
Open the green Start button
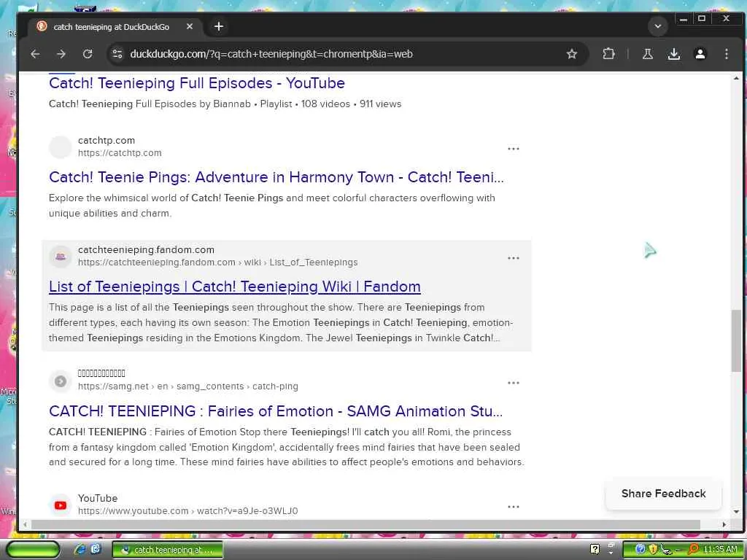[x=32, y=550]
